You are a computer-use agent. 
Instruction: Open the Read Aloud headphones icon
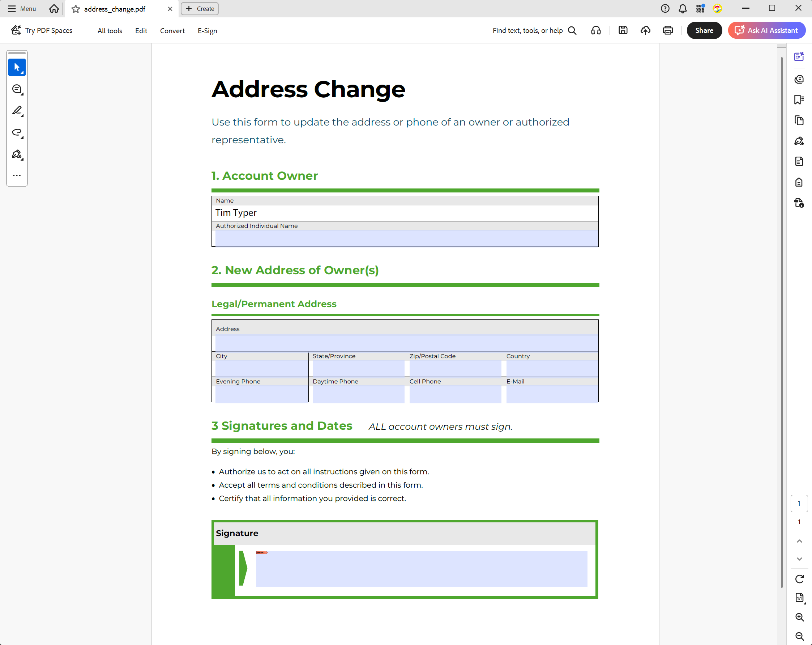595,30
